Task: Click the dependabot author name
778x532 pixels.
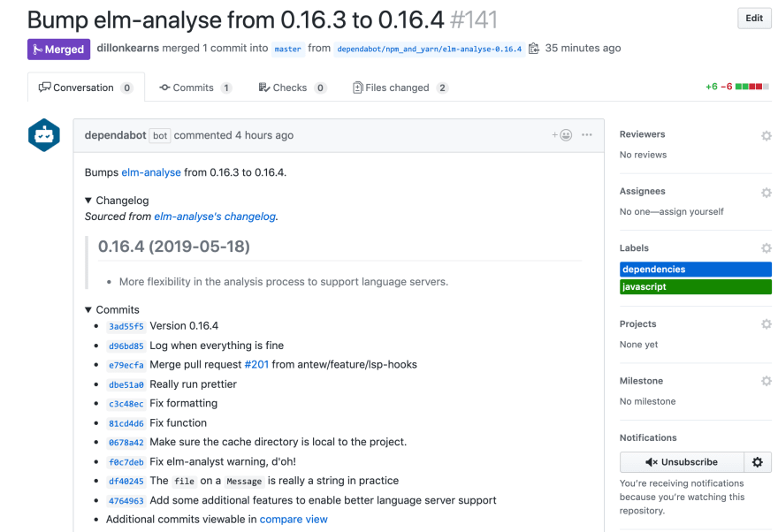Action: tap(115, 135)
